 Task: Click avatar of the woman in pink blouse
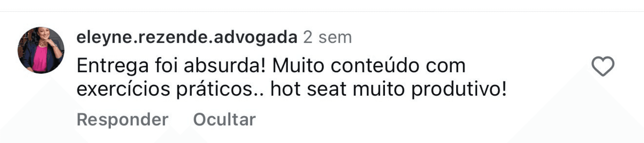[41, 50]
